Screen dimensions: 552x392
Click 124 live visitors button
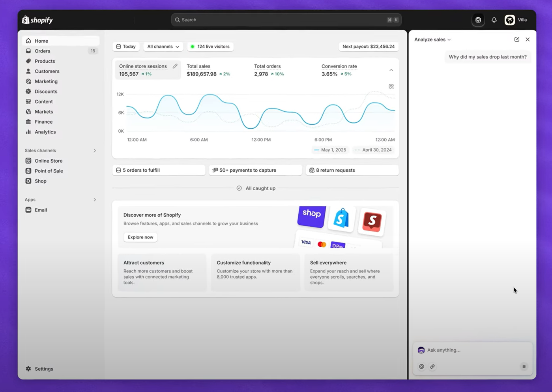(x=210, y=47)
